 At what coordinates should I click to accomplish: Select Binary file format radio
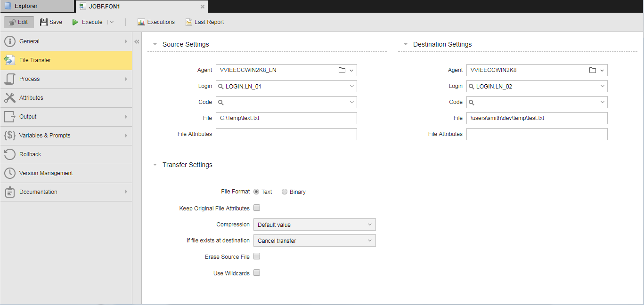tap(285, 192)
